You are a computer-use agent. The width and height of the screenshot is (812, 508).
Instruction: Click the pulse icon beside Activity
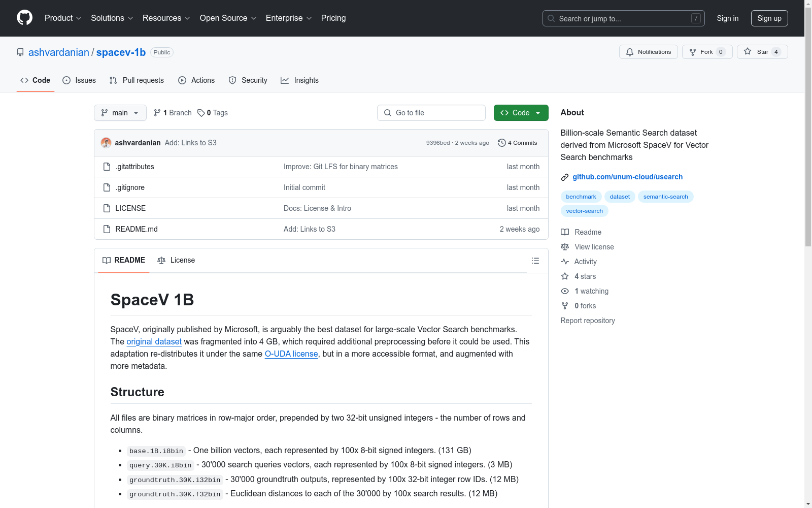pyautogui.click(x=565, y=262)
